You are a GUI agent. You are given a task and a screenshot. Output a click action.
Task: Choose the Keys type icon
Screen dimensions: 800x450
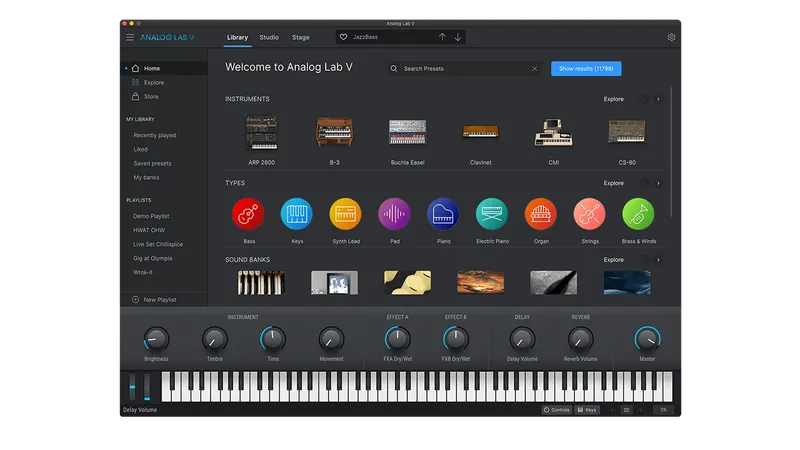coord(296,214)
